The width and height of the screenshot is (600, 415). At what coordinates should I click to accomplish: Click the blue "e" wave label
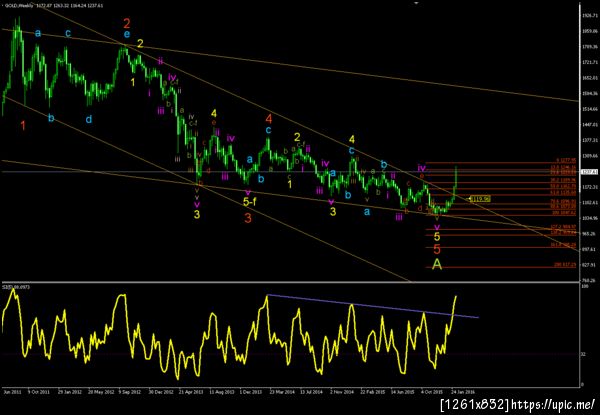click(127, 34)
